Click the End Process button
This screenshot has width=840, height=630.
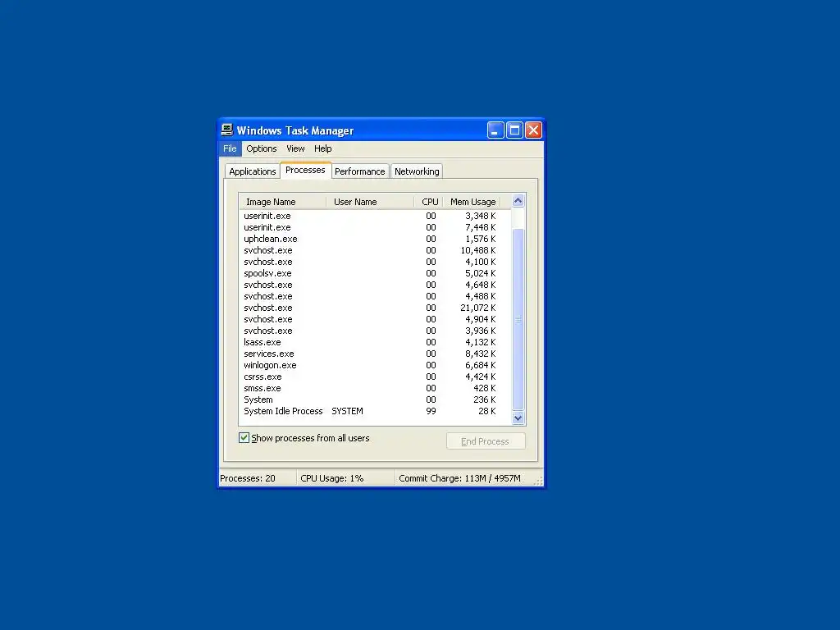coord(486,441)
